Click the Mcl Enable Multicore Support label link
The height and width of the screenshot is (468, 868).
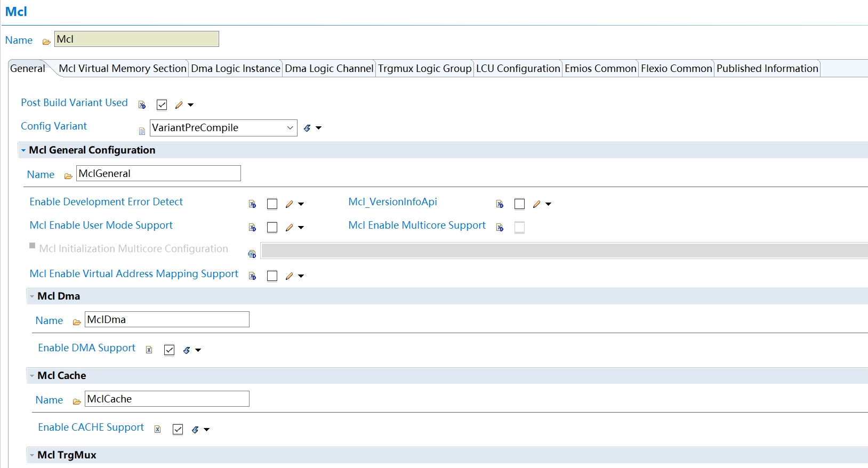(417, 225)
